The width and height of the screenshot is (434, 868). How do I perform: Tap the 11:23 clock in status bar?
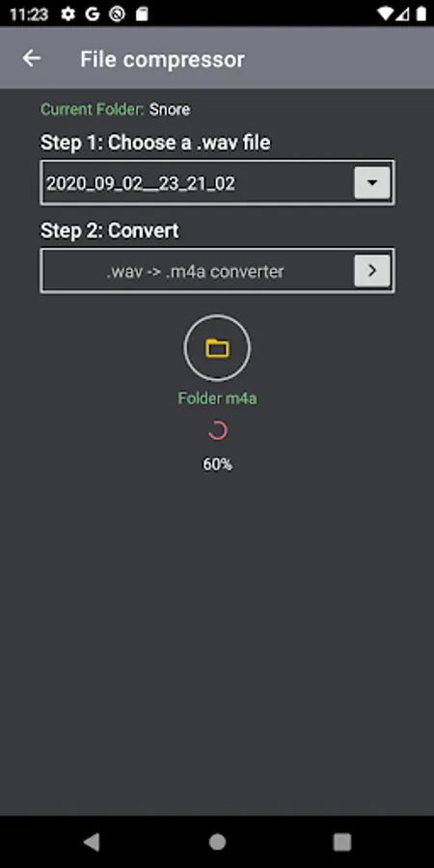29,14
